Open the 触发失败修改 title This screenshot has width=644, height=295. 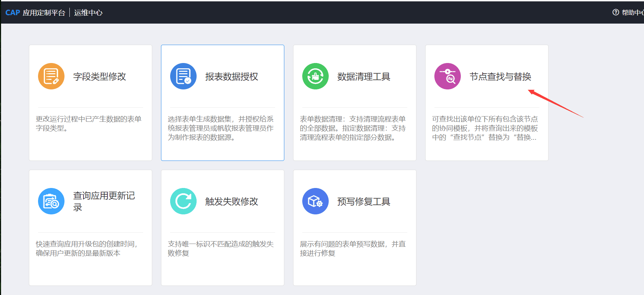(232, 201)
